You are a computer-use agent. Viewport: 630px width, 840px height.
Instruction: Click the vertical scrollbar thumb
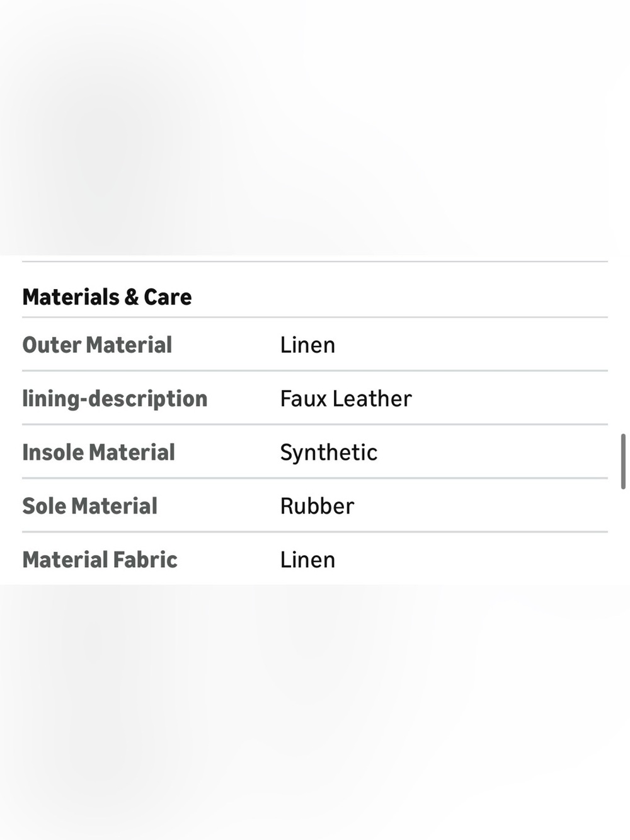[x=623, y=461]
